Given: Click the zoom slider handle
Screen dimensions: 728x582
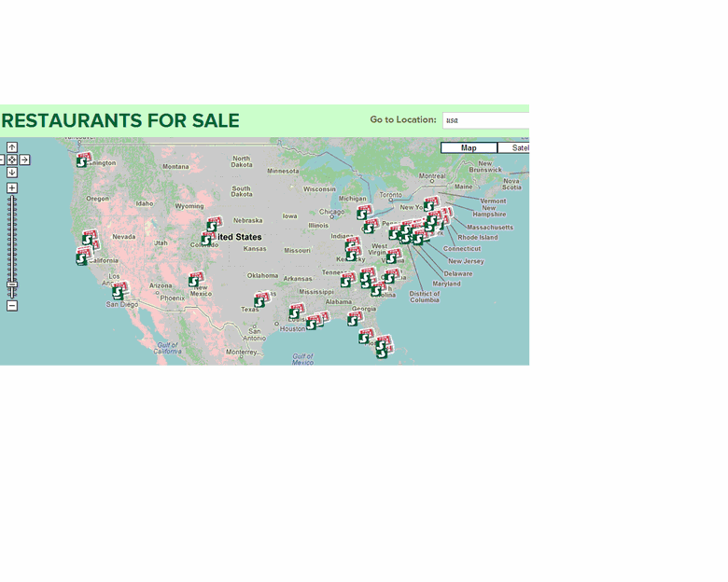Looking at the screenshot, I should 12,284.
